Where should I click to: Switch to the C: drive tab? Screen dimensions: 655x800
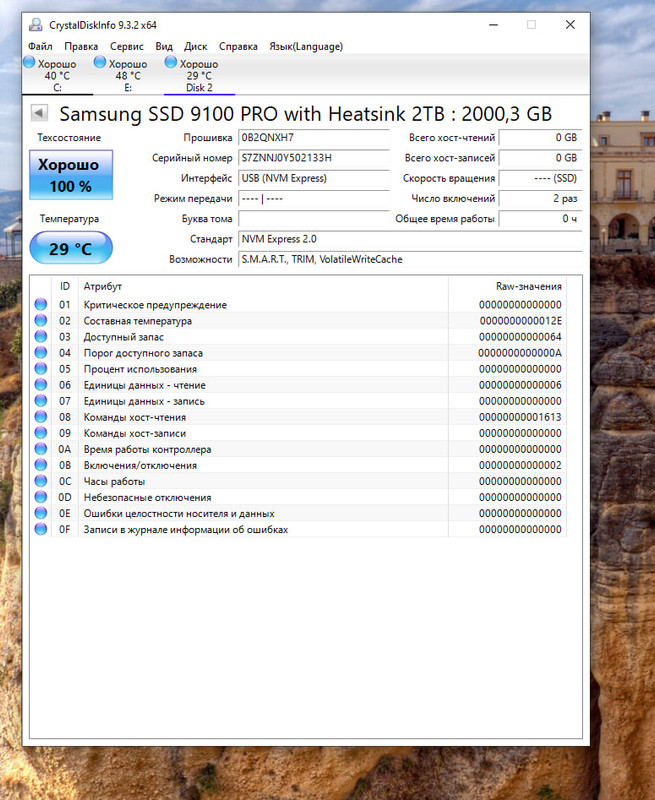(x=57, y=76)
